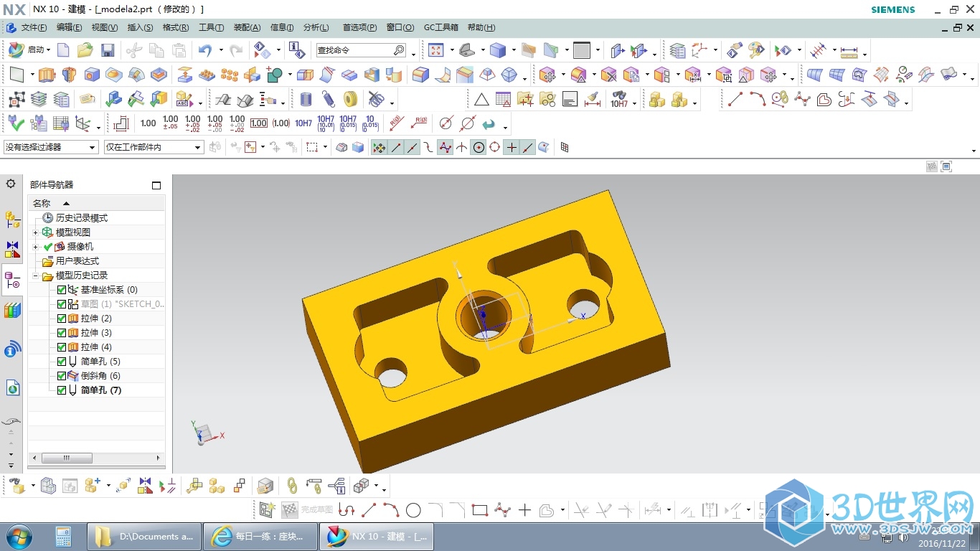Click the Delete Face synchronous icon
The width and height of the screenshot is (980, 551).
click(x=608, y=75)
